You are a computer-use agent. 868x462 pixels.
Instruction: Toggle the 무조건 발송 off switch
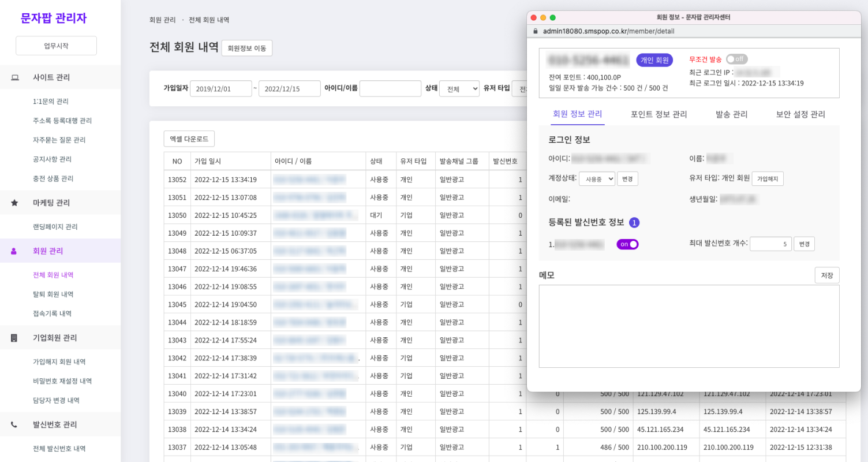pos(737,59)
